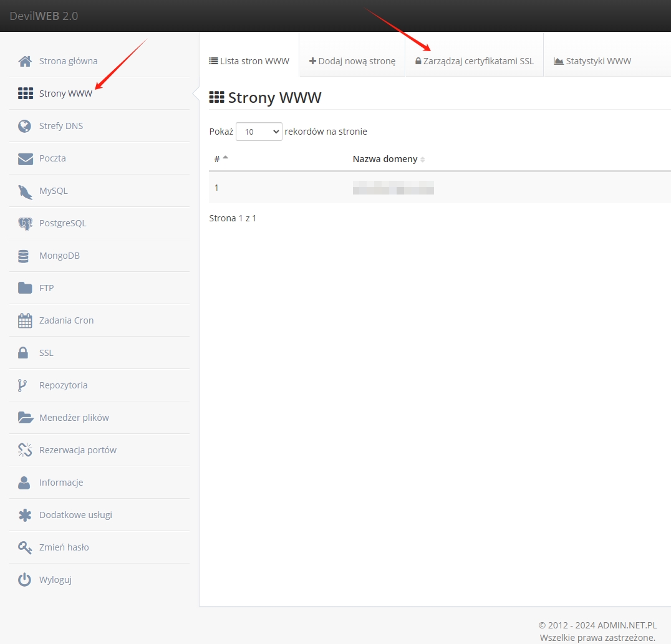Switch to Dodaj nową stronę tab

click(x=352, y=61)
